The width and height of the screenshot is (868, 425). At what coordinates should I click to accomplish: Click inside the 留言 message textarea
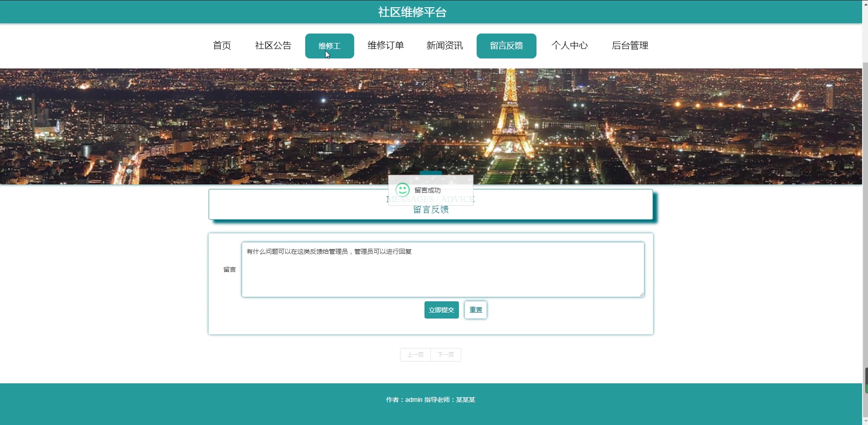(x=442, y=270)
